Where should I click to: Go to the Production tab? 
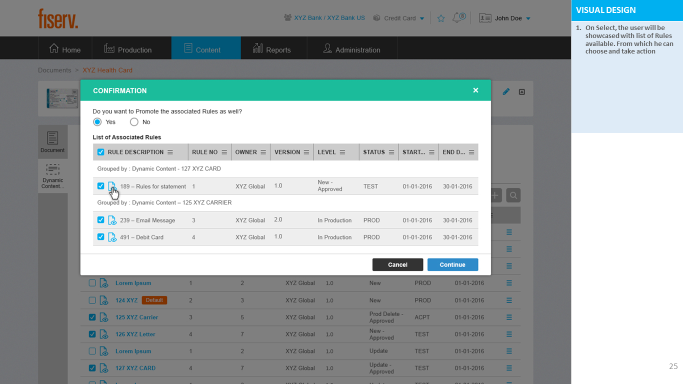(x=128, y=49)
